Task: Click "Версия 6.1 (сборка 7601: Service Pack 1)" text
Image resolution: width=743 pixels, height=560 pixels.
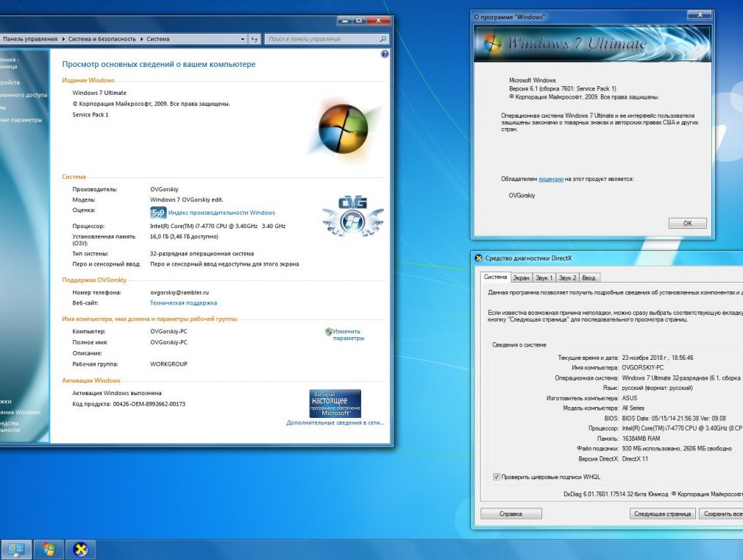Action: coord(563,88)
